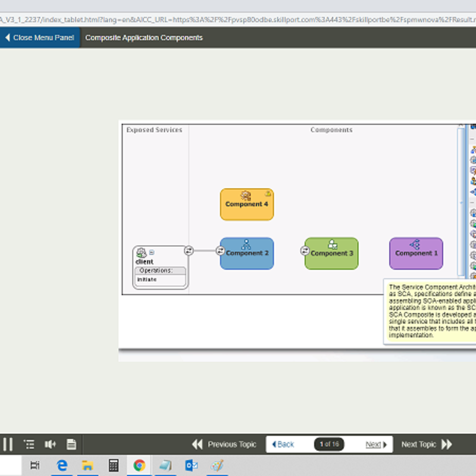Select the yellow Component 4 box
Image resolution: width=476 pixels, height=476 pixels.
tap(247, 204)
